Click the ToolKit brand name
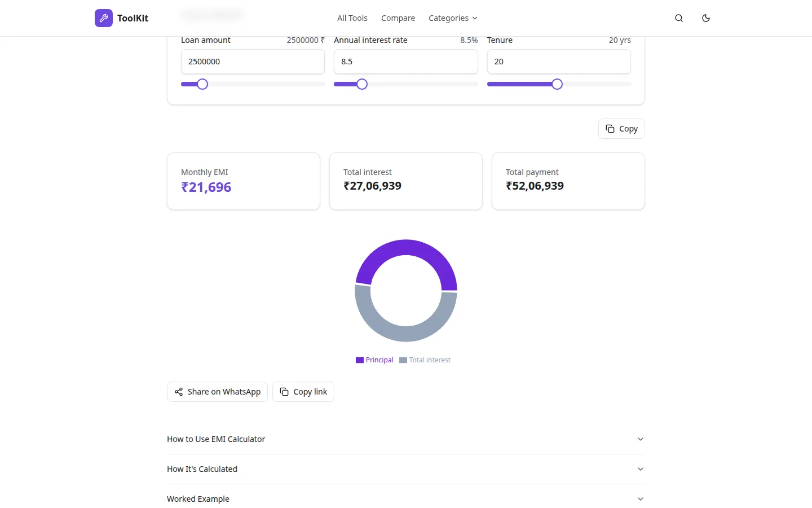 pos(133,18)
